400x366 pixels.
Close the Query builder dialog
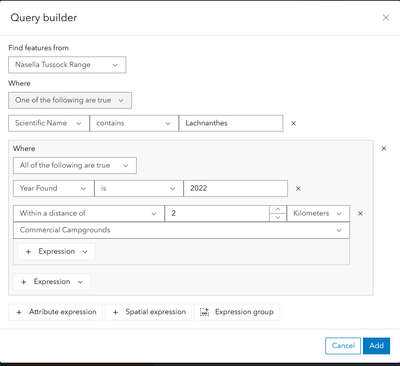pos(386,17)
